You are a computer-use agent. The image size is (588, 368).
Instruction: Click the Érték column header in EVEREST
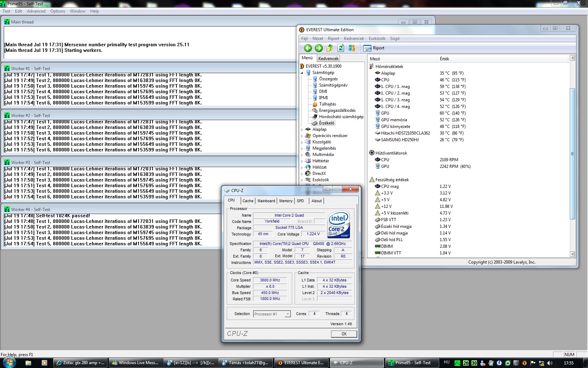503,59
